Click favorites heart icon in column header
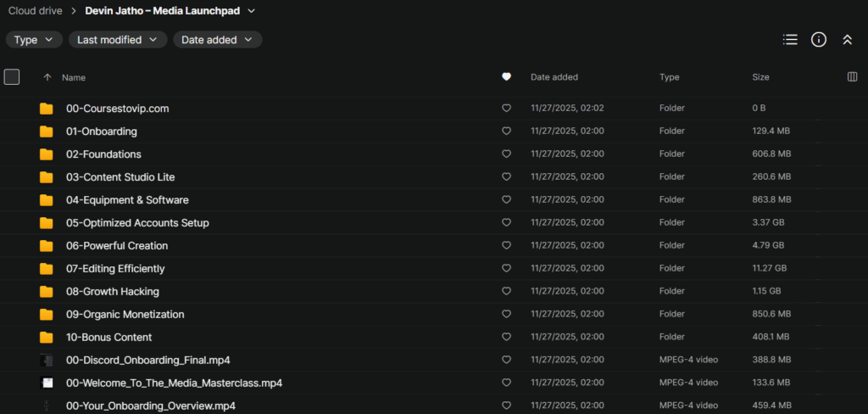Image resolution: width=868 pixels, height=414 pixels. click(506, 77)
